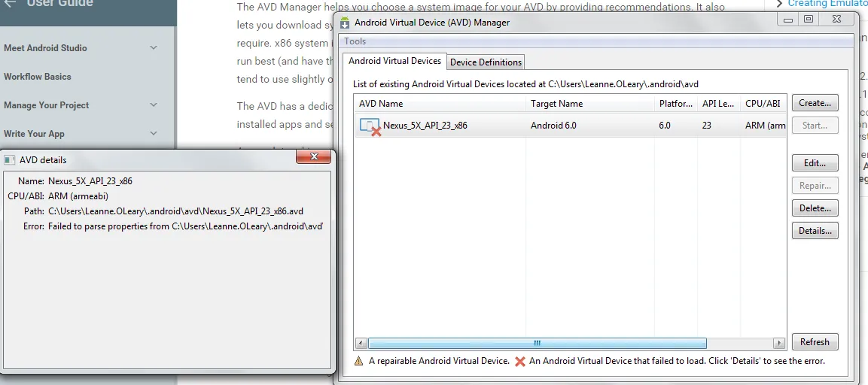Close the AVD Manager window
This screenshot has width=868, height=385.
[x=838, y=20]
